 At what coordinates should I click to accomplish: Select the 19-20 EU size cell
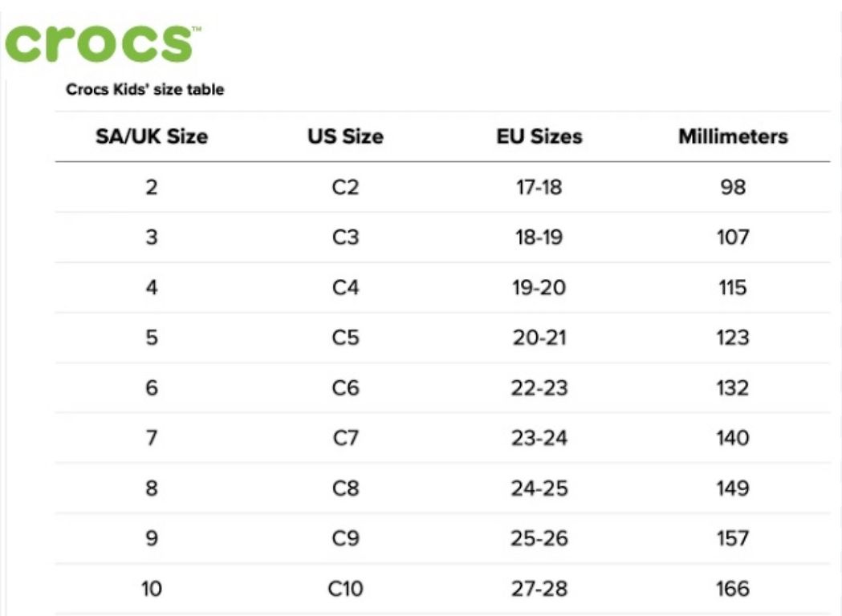coord(539,288)
